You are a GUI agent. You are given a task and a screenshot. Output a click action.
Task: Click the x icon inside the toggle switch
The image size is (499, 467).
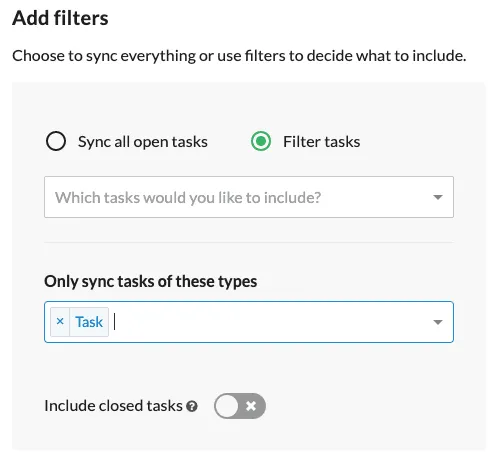(x=251, y=406)
